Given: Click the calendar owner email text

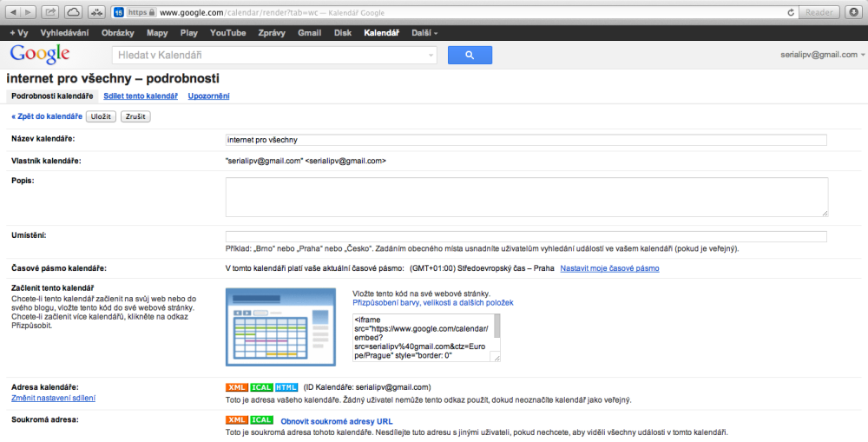Looking at the screenshot, I should (x=306, y=161).
